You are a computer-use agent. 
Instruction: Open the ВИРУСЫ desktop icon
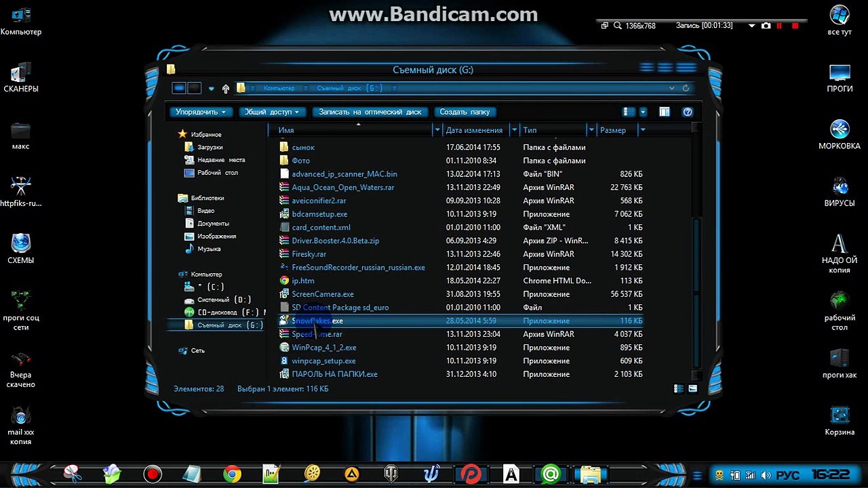(840, 192)
